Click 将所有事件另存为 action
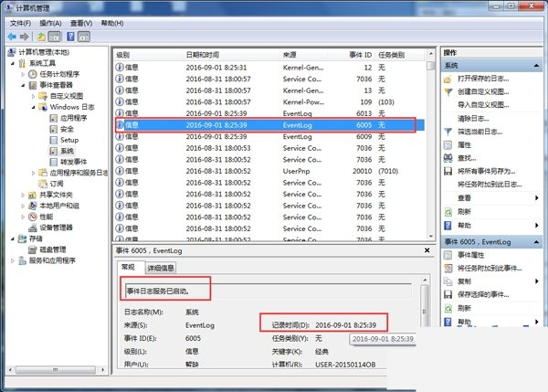 pos(487,171)
